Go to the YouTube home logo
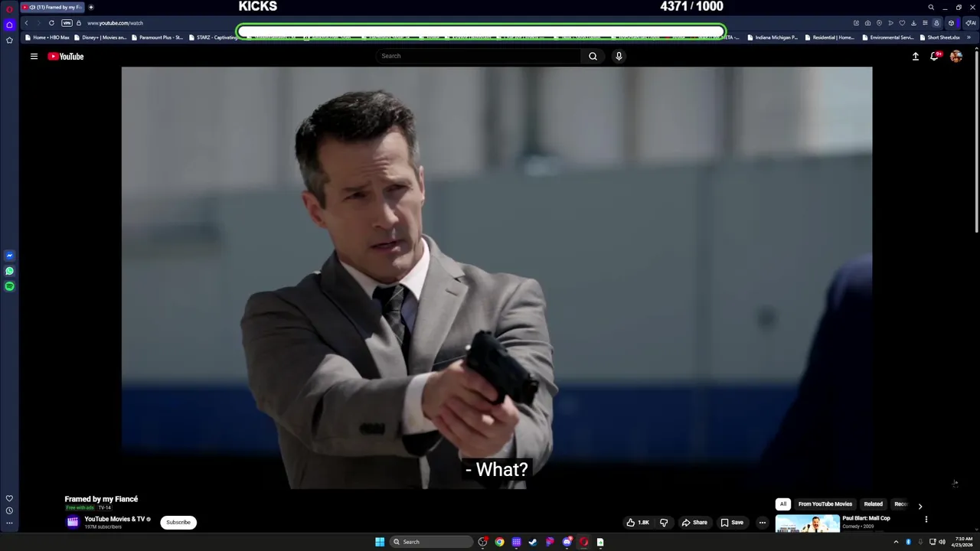 tap(66, 56)
